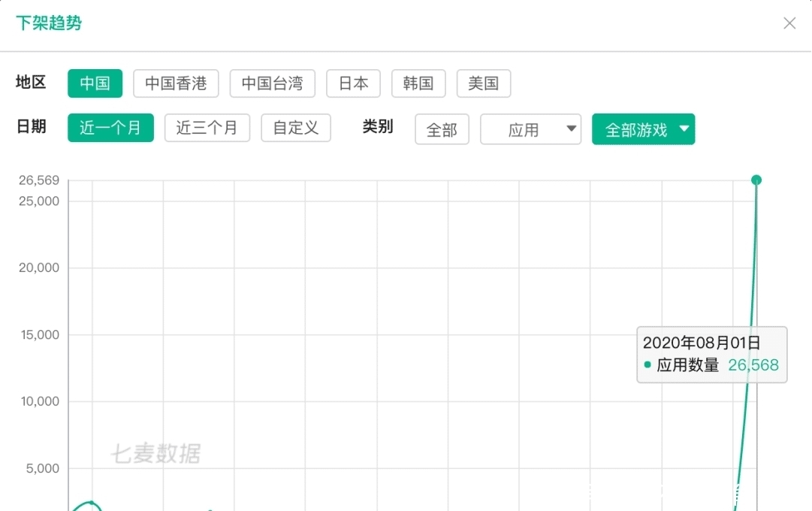The height and width of the screenshot is (511, 812).
Task: Open the 应用 category dropdown
Action: coord(531,129)
